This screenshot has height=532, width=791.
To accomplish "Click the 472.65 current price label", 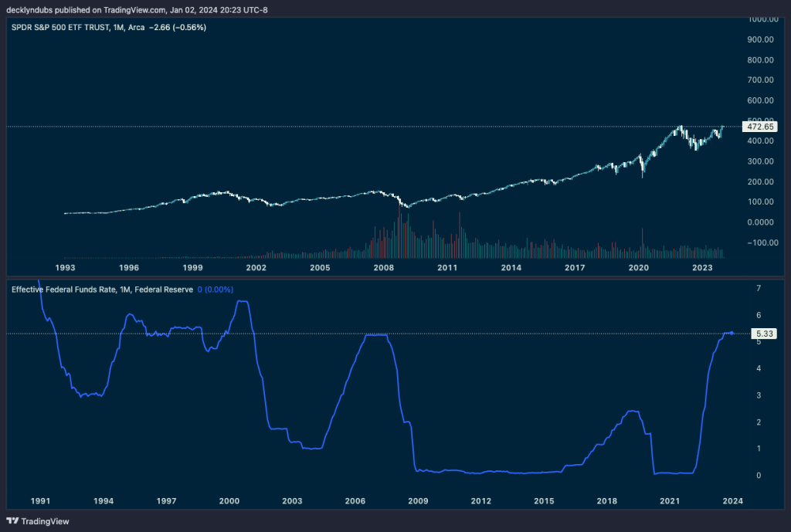I will pyautogui.click(x=758, y=126).
